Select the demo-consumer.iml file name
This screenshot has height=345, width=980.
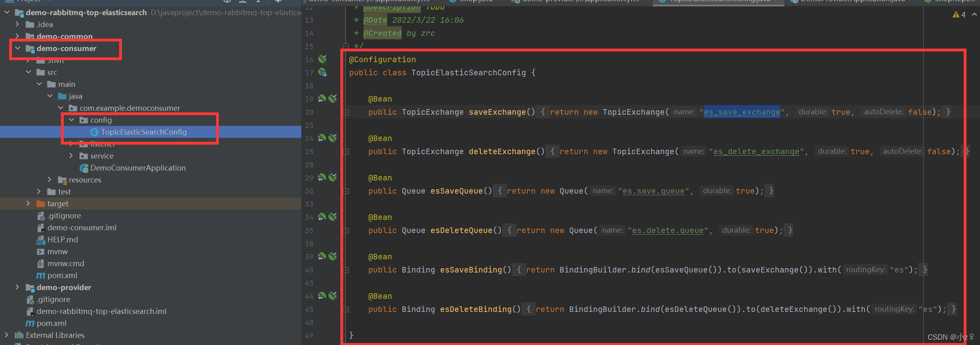82,228
